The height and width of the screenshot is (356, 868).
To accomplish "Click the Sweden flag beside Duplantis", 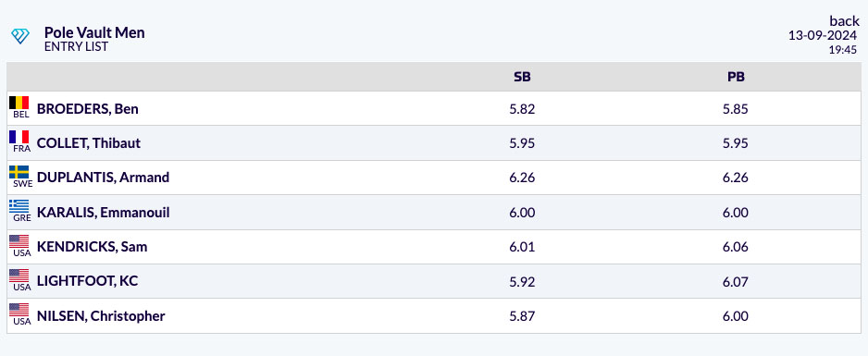I will point(19,172).
